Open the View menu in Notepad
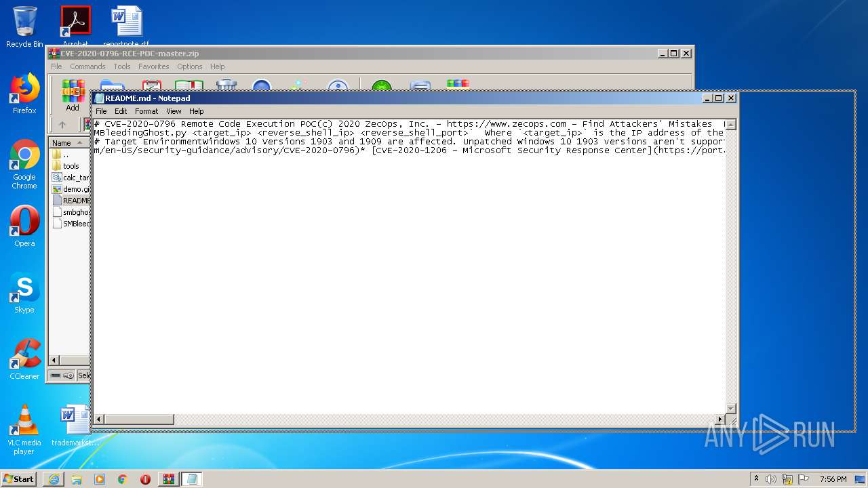 point(174,111)
